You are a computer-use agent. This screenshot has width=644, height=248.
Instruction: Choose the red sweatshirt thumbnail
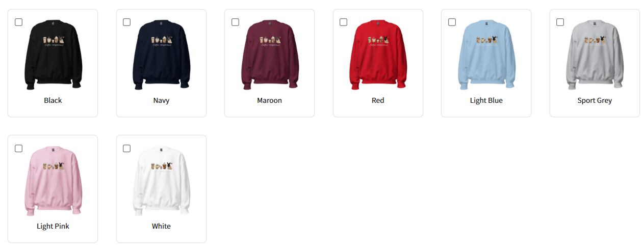(x=378, y=55)
